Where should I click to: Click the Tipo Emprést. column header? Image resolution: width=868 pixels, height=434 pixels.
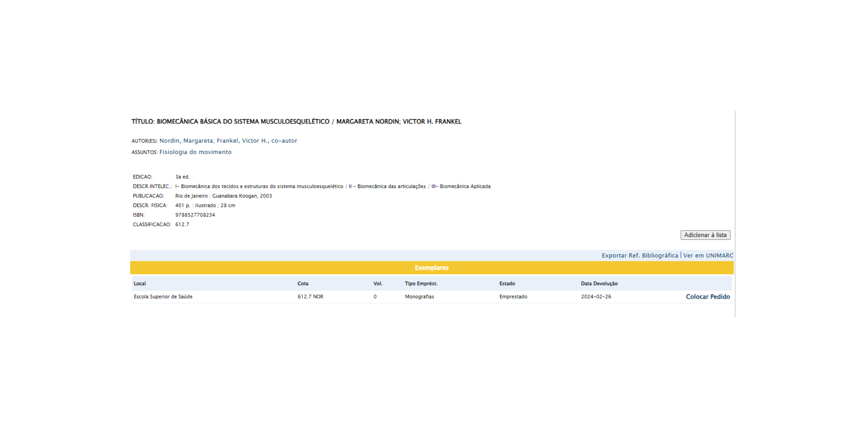click(421, 283)
